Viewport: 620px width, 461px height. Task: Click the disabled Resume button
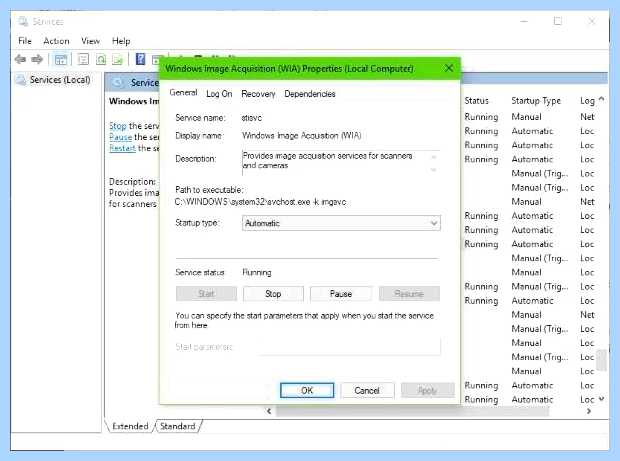click(409, 294)
